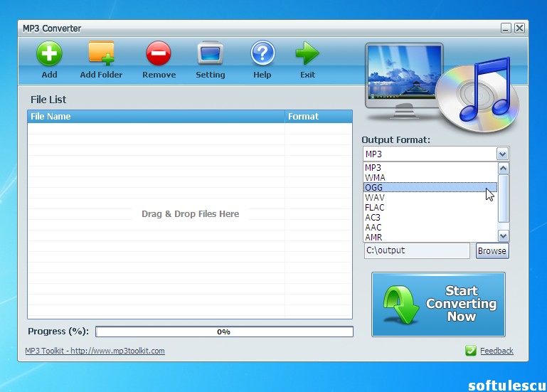
Task: Click the green Add files icon
Action: tap(49, 53)
